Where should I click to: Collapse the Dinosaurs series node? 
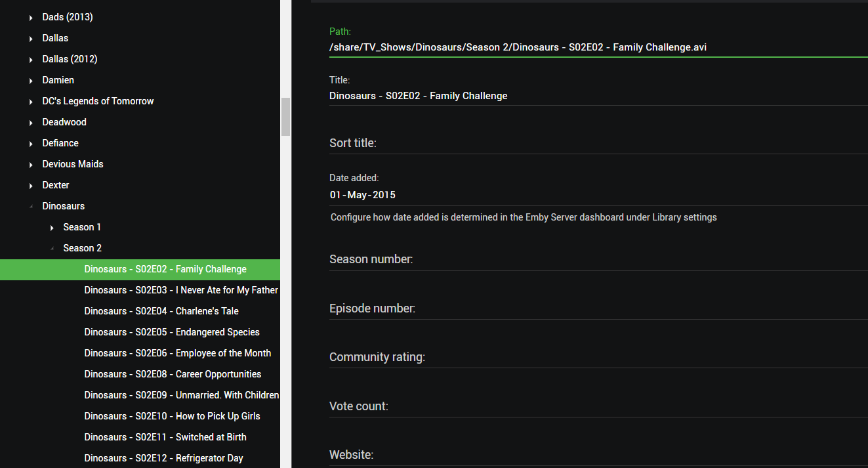pyautogui.click(x=30, y=205)
